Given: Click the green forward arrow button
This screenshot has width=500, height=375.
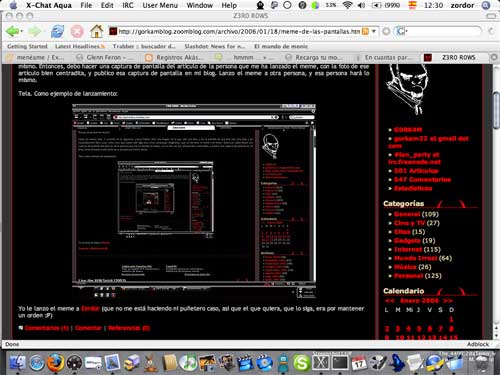Looking at the screenshot, I should pos(34,32).
